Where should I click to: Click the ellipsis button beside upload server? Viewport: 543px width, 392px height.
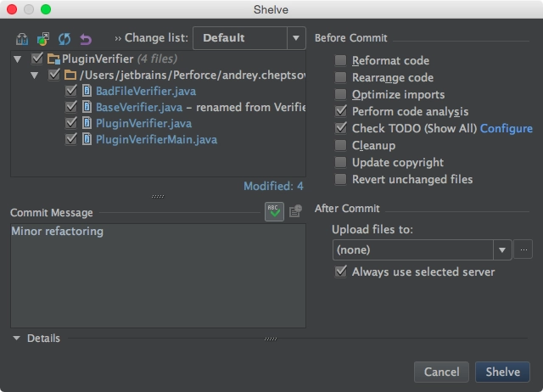pos(523,249)
